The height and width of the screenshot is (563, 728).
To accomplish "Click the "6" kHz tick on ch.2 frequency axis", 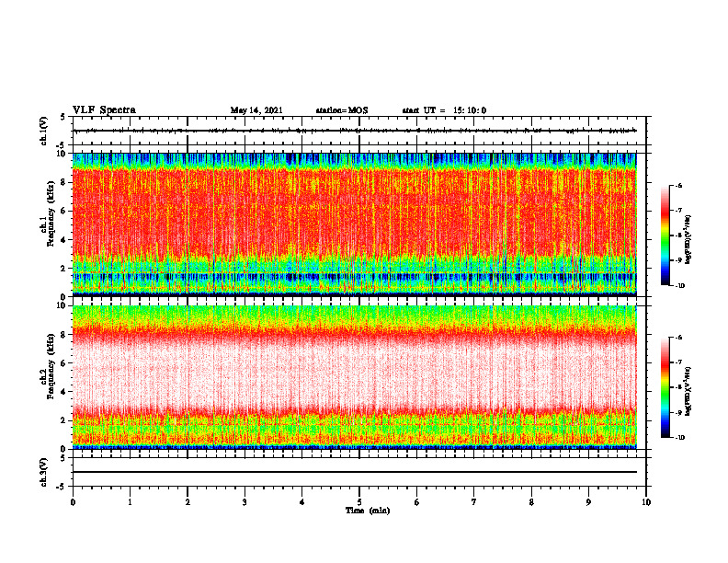I will [63, 363].
